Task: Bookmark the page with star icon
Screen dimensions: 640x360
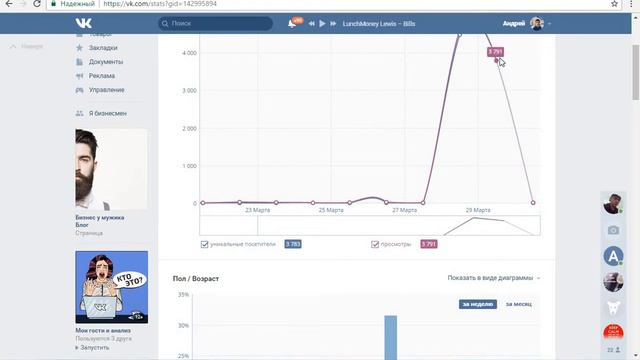Action: point(614,4)
